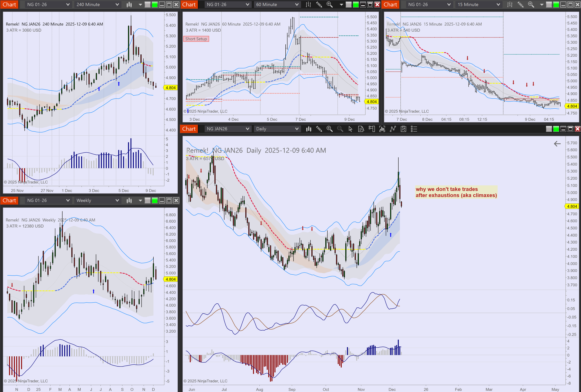
Task: Open Chart Trader icon on Daily chart
Action: pos(372,129)
